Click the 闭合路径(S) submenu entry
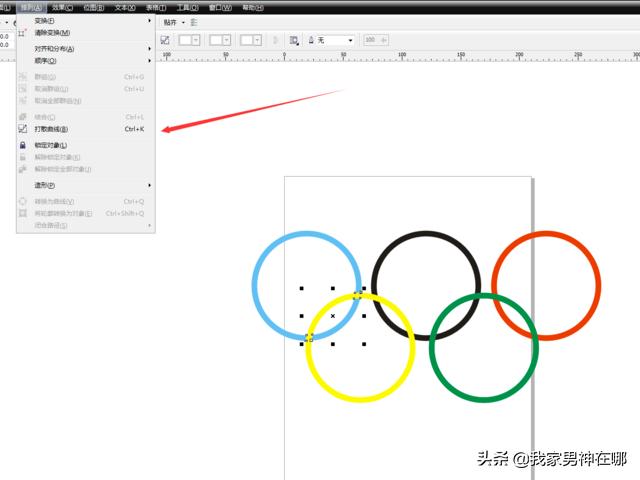This screenshot has width=640, height=480. point(86,225)
